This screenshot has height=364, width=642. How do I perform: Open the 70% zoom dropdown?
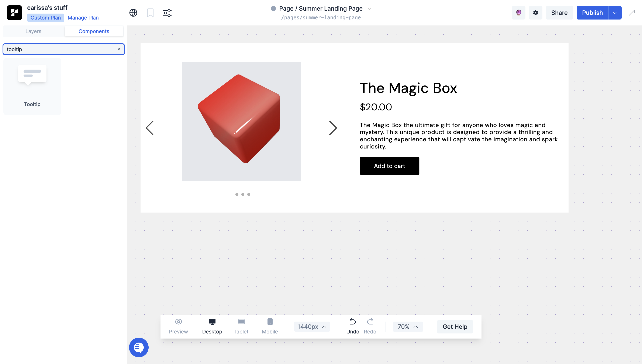[x=408, y=326]
